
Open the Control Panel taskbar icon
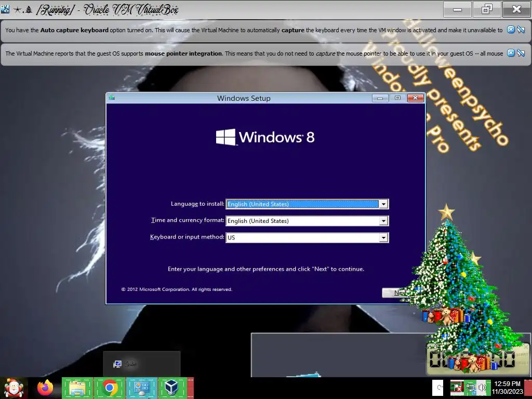pyautogui.click(x=142, y=388)
